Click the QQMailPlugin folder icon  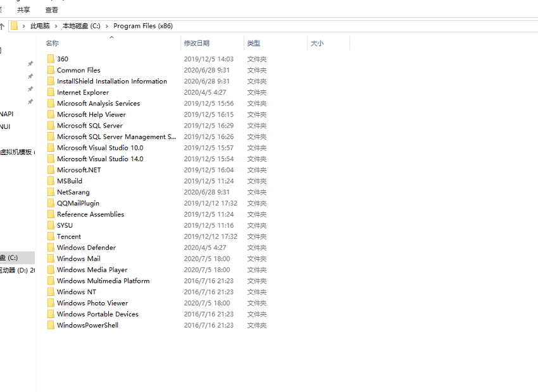[x=51, y=203]
